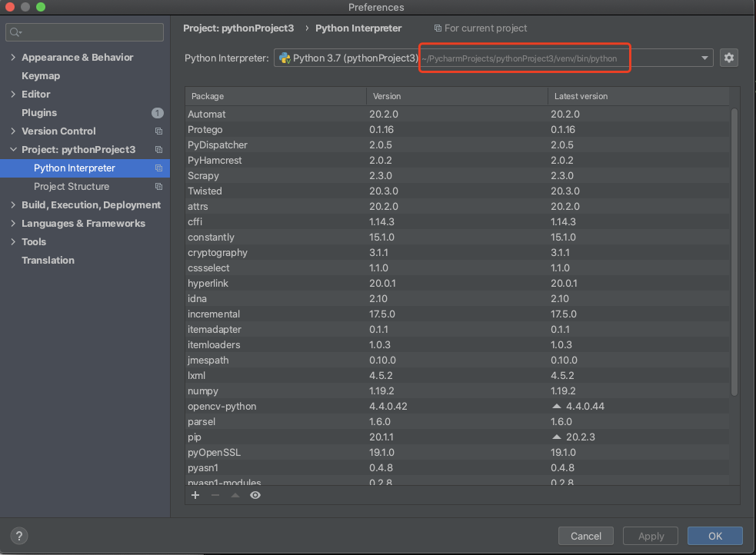Viewport: 756px width, 555px height.
Task: Expand Appearance & Behavior section
Action: (x=13, y=58)
